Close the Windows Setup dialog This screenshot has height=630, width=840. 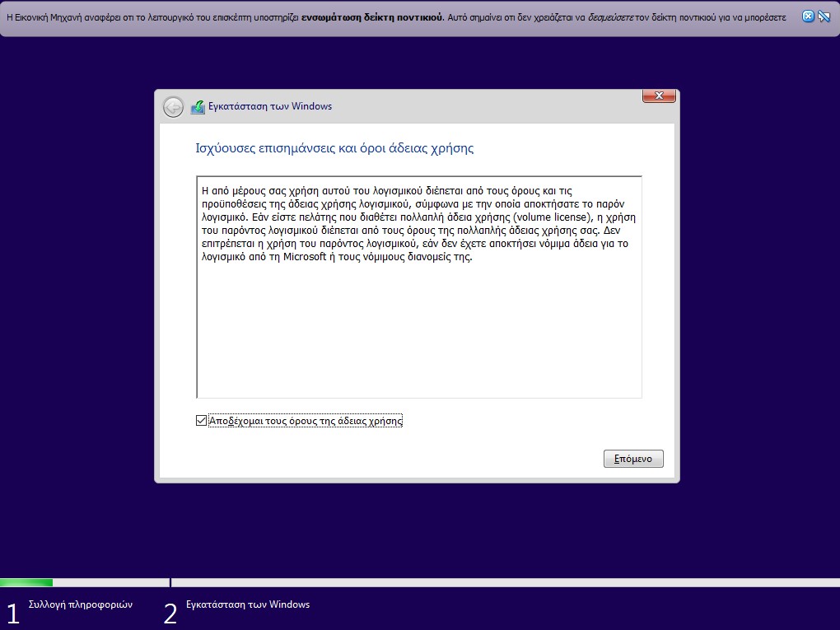click(x=659, y=96)
